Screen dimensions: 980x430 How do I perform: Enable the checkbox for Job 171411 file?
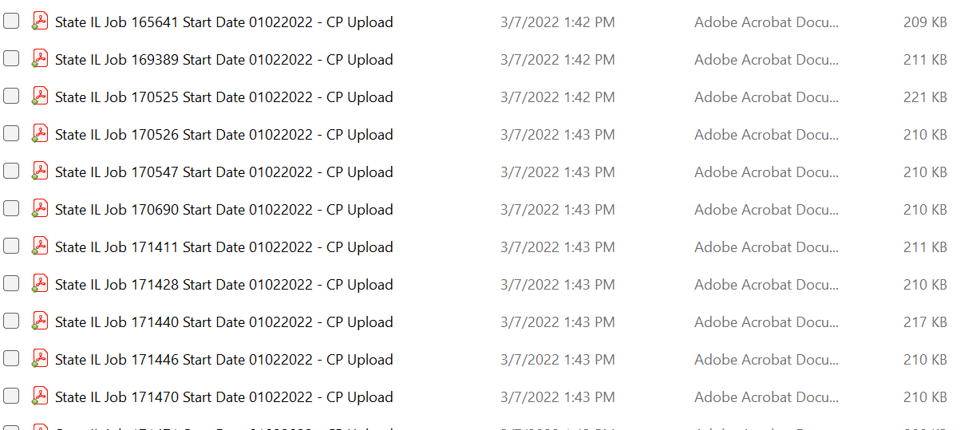(11, 246)
